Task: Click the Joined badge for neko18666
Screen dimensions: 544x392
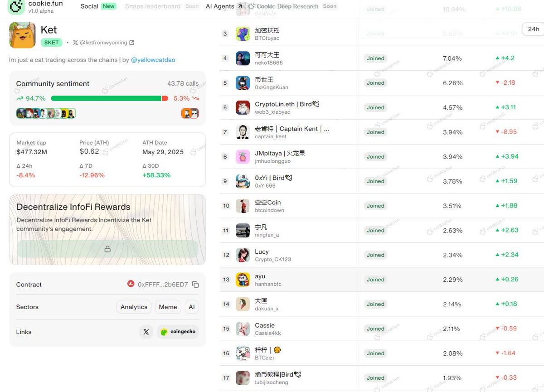Action: (x=375, y=58)
